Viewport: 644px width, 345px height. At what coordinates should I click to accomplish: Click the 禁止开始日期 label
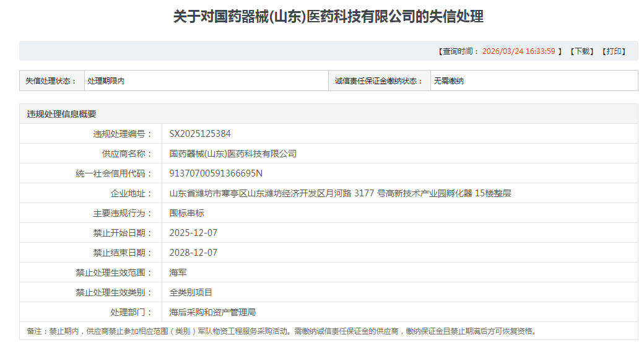pos(123,233)
